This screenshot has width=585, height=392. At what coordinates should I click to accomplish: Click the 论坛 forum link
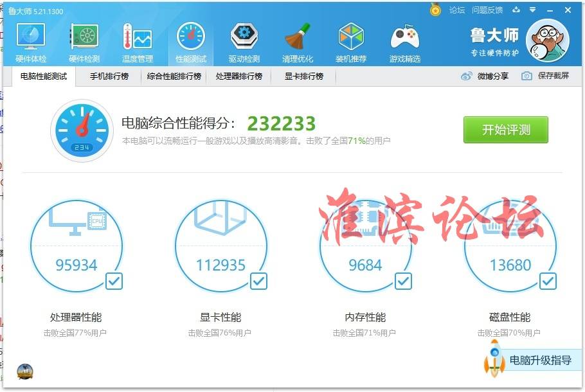pos(456,10)
